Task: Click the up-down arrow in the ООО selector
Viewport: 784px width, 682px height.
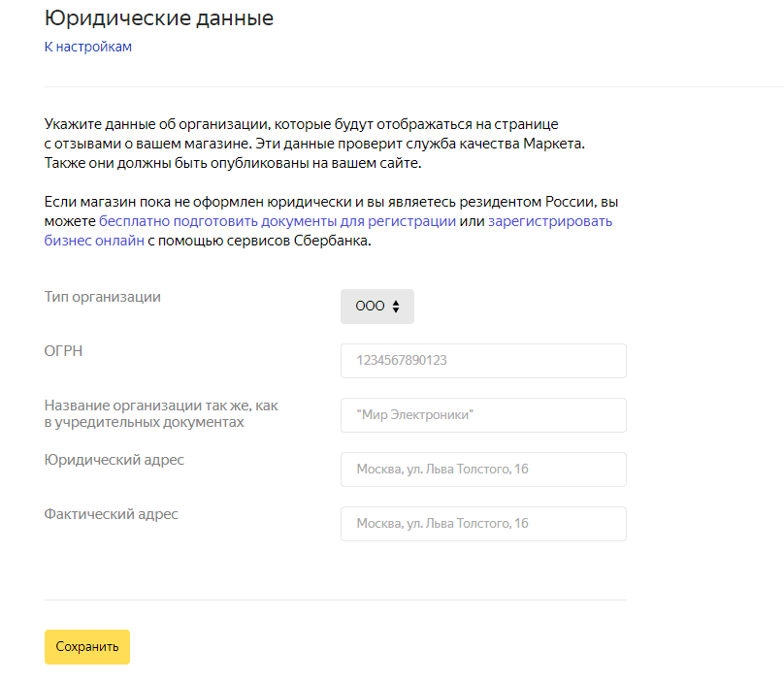Action: (x=396, y=307)
